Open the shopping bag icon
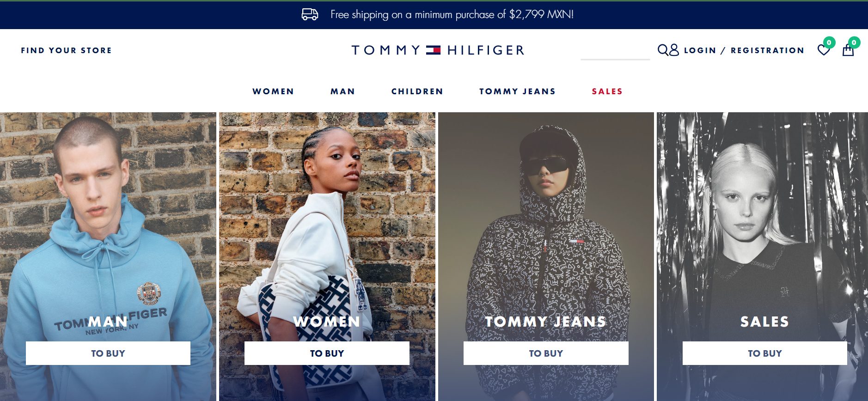 click(x=848, y=50)
